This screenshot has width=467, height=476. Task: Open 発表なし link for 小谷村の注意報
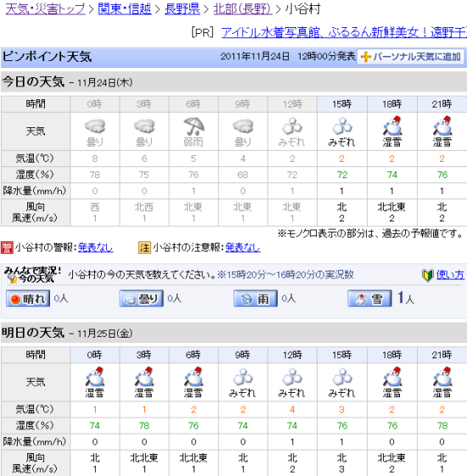click(x=243, y=248)
